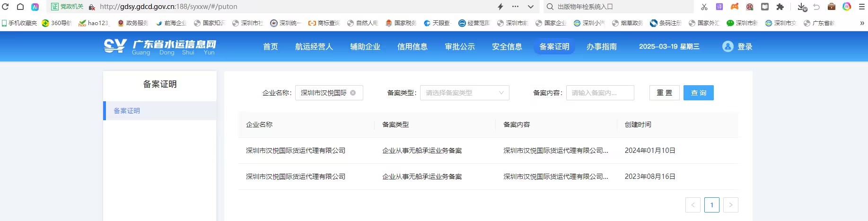Open the 天眼查 bookmark
This screenshot has width=868, height=221.
coord(438,23)
